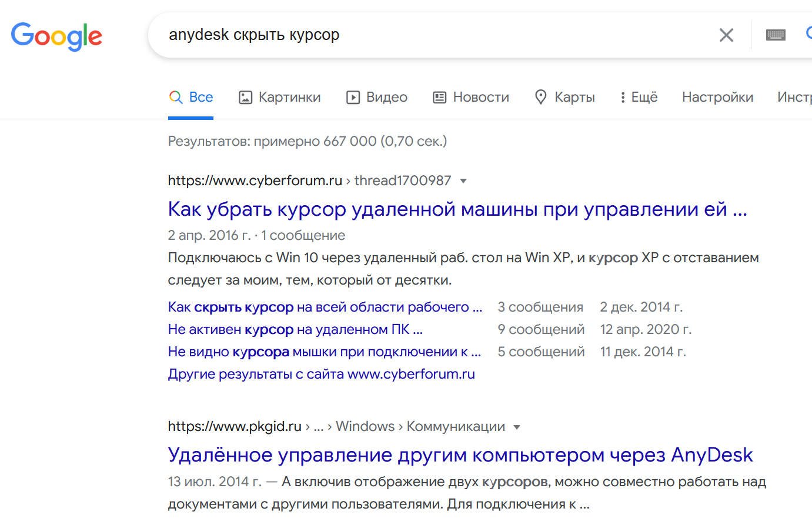Click the text 2 апр. 2016 г. · 1 сообщение
The width and height of the screenshot is (812, 525).
pos(256,235)
